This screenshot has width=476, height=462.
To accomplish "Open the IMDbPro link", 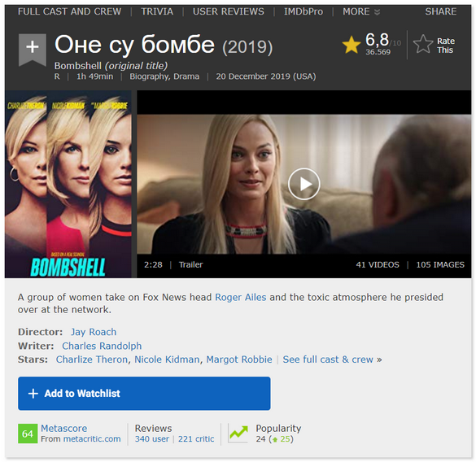I will point(304,11).
